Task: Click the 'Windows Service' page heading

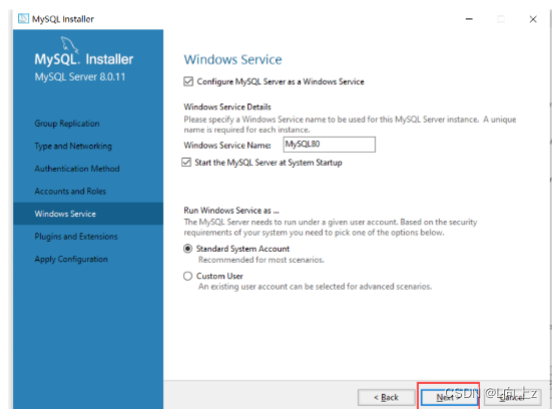Action: point(233,59)
